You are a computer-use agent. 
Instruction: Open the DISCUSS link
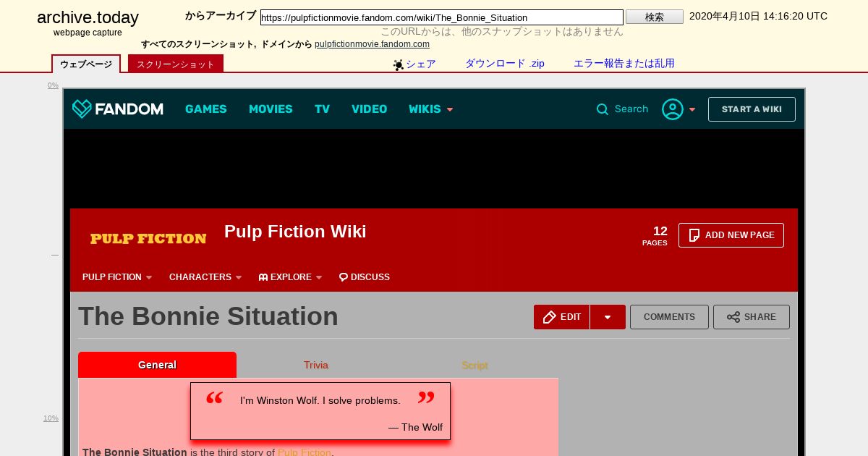click(x=365, y=277)
